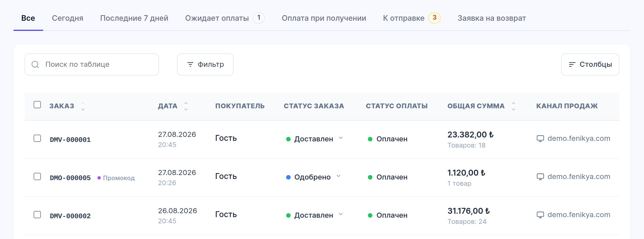Switch to the Все tab
Screen dimensions: 644x239
[x=28, y=18]
